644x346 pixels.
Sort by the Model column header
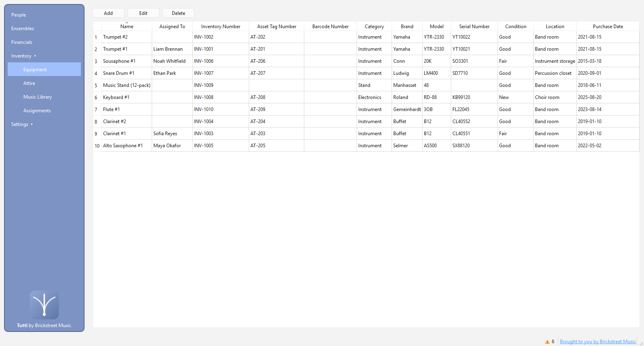point(437,27)
